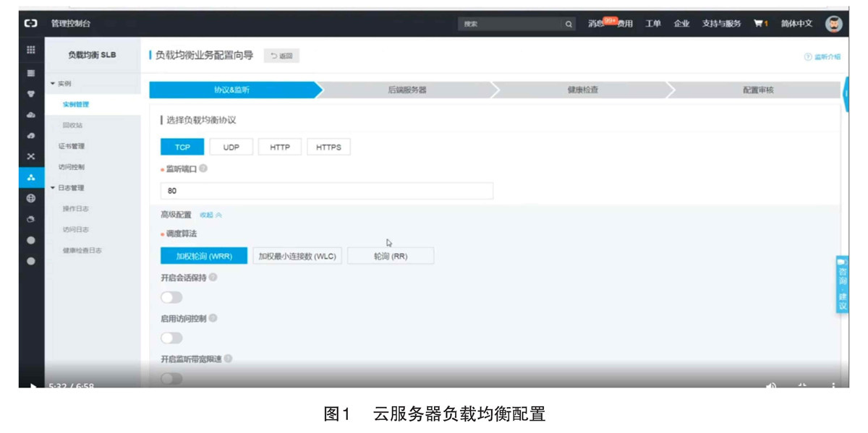
Task: Select the HTTPS protocol option
Action: 328,147
